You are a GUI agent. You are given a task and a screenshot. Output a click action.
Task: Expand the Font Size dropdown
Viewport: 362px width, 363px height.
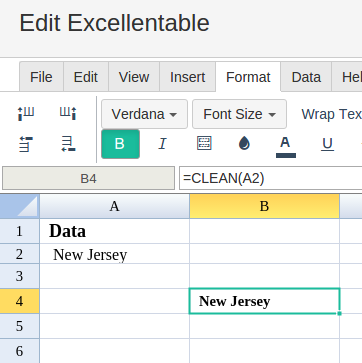pyautogui.click(x=239, y=114)
